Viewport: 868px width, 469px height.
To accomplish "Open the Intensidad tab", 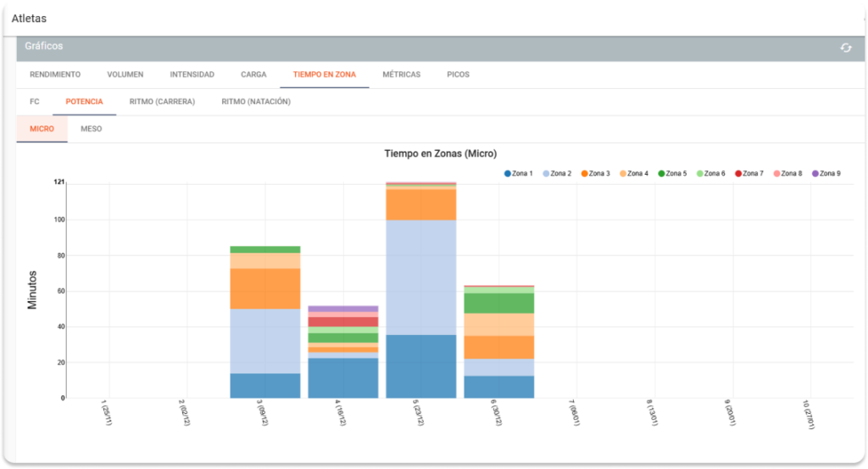I will (x=192, y=75).
